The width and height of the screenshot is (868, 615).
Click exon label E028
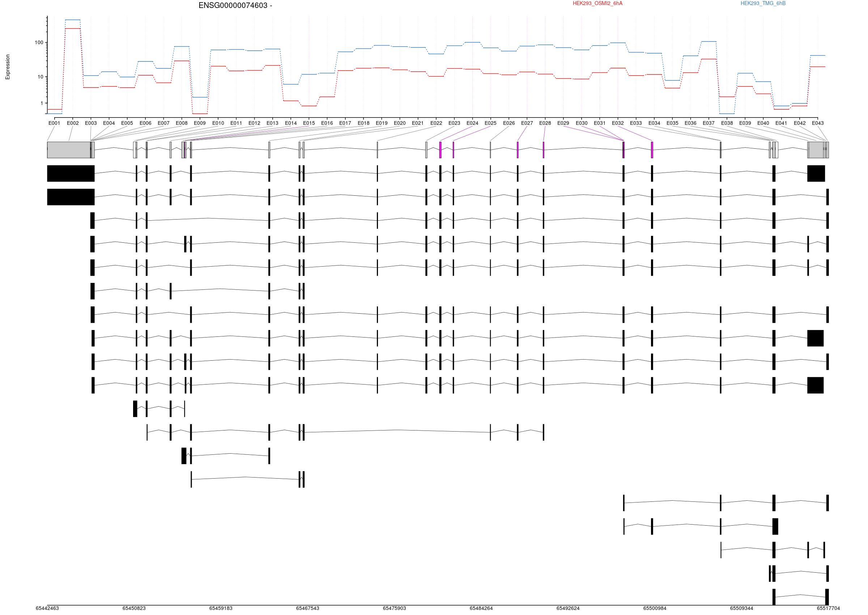pyautogui.click(x=545, y=123)
